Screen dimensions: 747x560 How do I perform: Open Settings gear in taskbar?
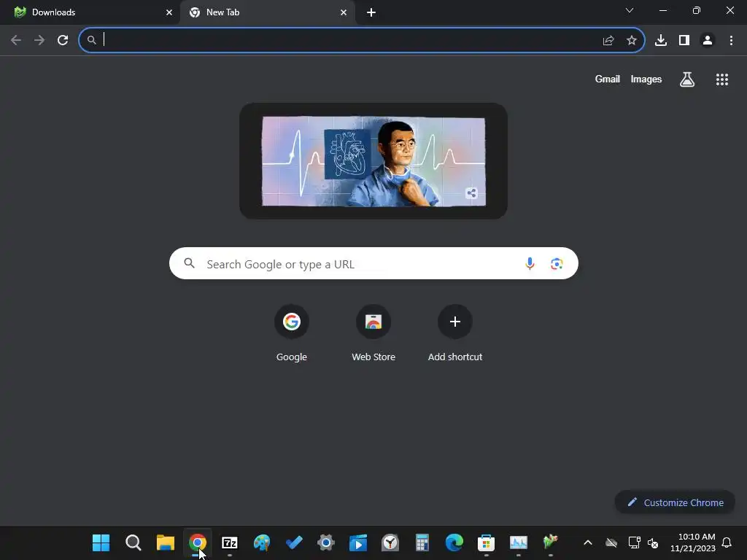[x=326, y=542]
